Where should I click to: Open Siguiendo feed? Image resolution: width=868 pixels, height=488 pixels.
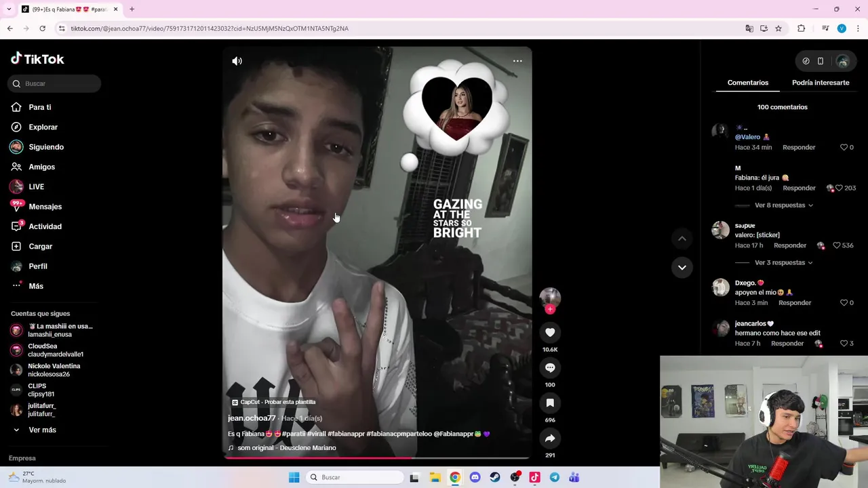click(x=45, y=147)
